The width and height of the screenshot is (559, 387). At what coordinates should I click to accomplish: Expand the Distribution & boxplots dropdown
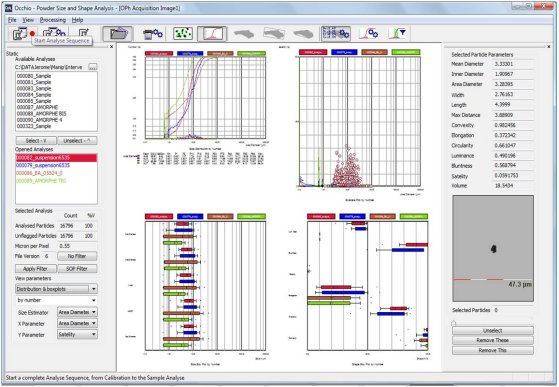[56, 289]
